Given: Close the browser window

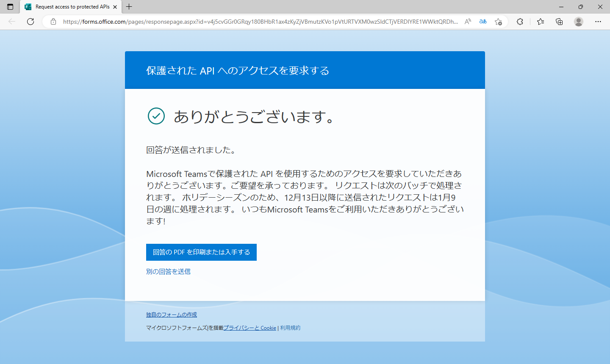Looking at the screenshot, I should [600, 7].
